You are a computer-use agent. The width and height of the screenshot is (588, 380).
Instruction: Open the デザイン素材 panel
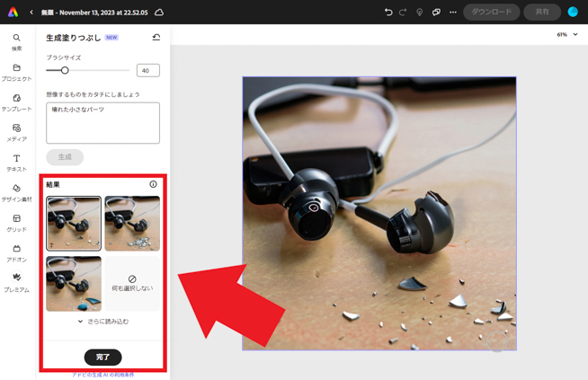[16, 192]
